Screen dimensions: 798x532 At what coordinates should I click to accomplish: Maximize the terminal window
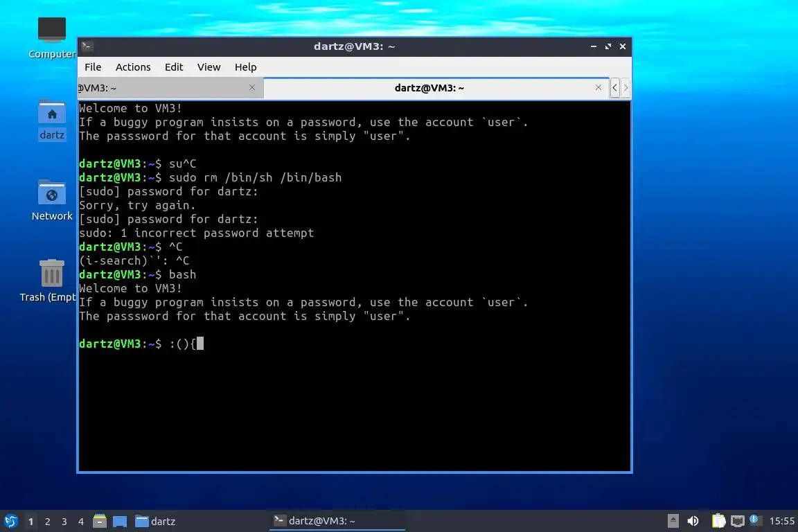[608, 46]
